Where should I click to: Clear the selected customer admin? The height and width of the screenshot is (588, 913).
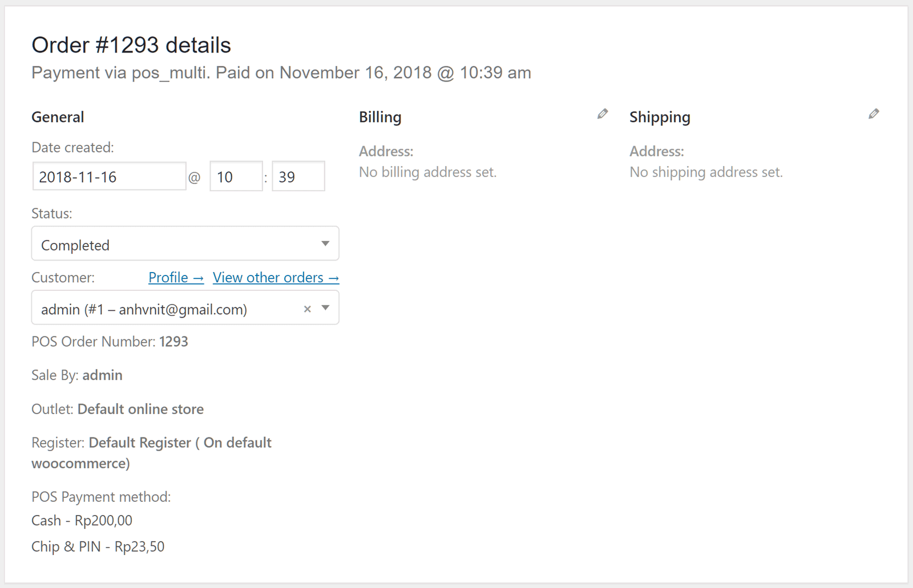click(307, 309)
